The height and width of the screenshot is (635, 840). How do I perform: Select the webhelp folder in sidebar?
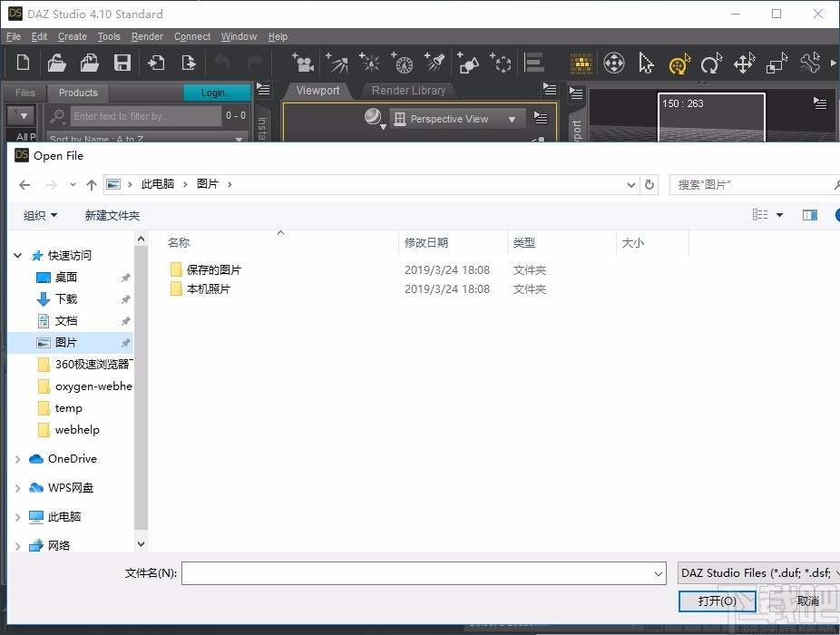coord(76,430)
